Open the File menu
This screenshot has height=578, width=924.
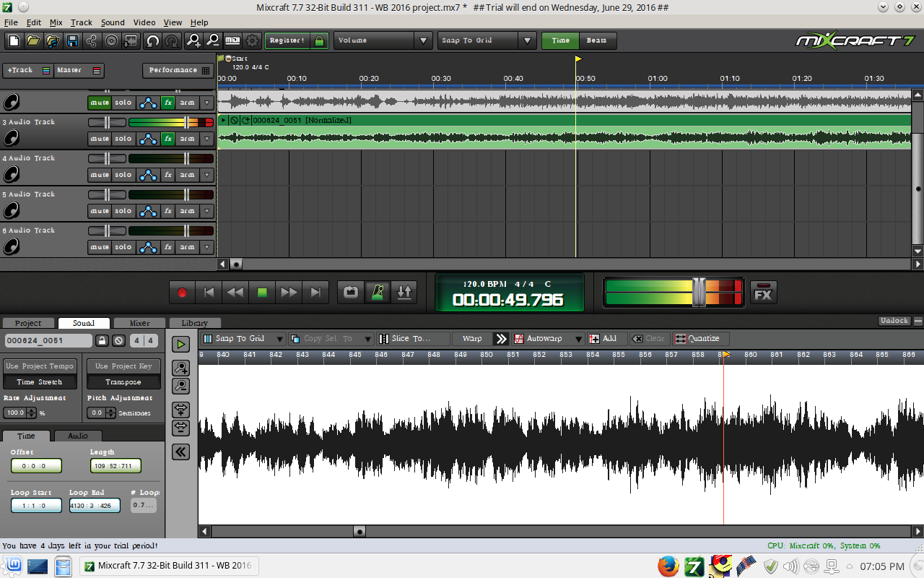click(x=10, y=22)
